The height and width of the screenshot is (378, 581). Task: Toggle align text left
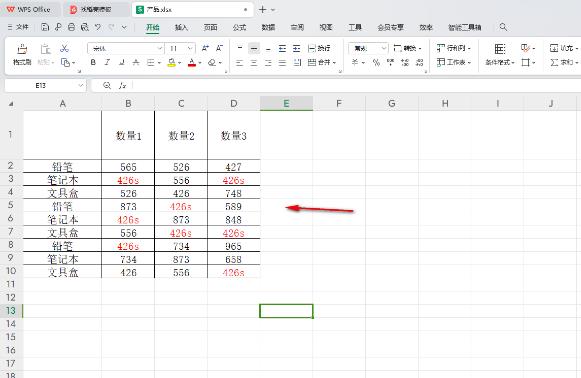[x=240, y=63]
